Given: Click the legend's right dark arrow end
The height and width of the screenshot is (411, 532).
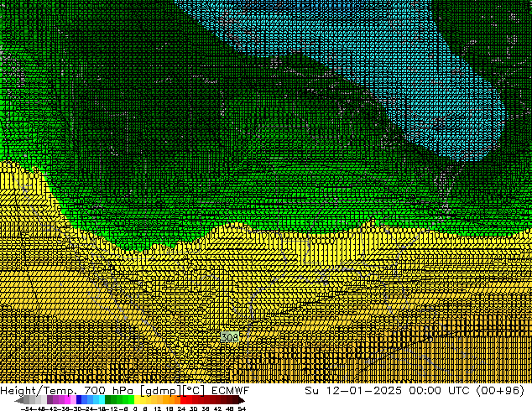Looking at the screenshot, I should click(x=241, y=400).
